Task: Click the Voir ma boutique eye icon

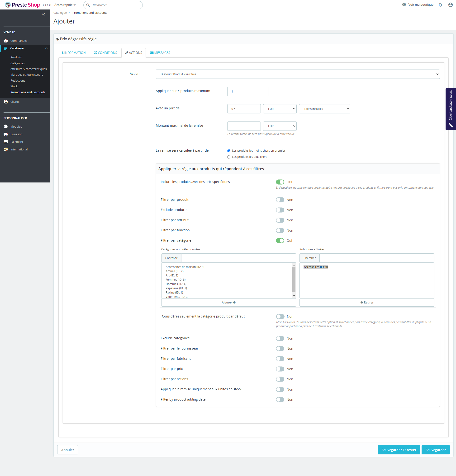Action: pos(404,5)
